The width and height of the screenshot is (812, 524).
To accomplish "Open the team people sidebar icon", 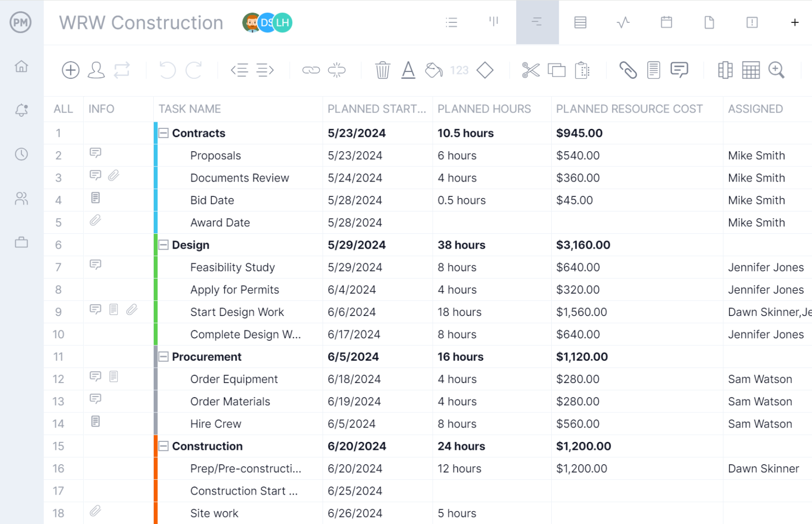I will tap(21, 198).
